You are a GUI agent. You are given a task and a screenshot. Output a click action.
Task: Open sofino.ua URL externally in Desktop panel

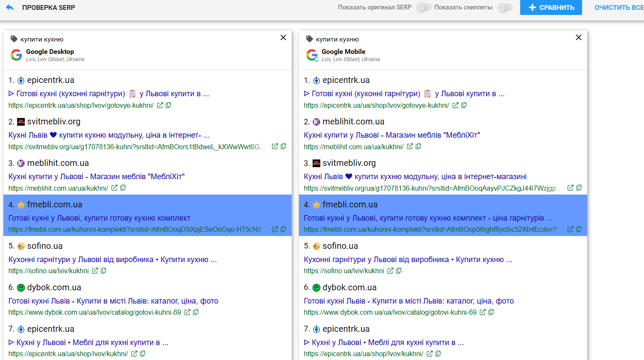[x=95, y=271]
